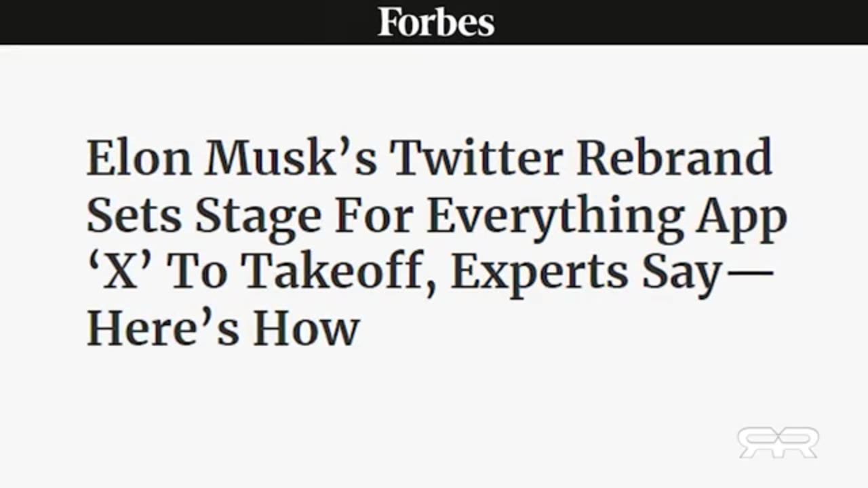Click the quoted 'X' in headline
This screenshot has width=868, height=488.
tap(121, 271)
